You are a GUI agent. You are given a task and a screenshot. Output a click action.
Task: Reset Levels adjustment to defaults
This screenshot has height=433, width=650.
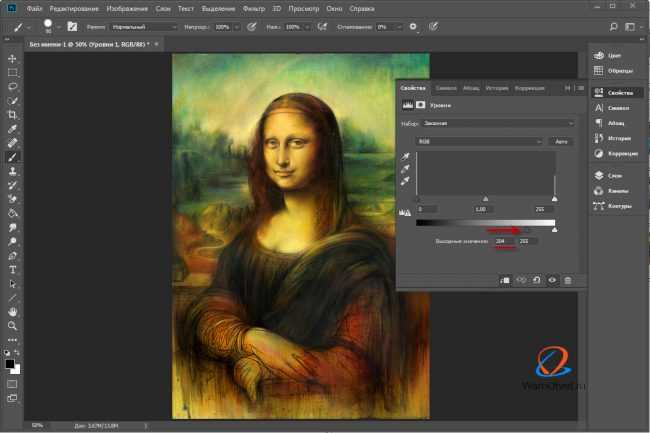(x=536, y=280)
